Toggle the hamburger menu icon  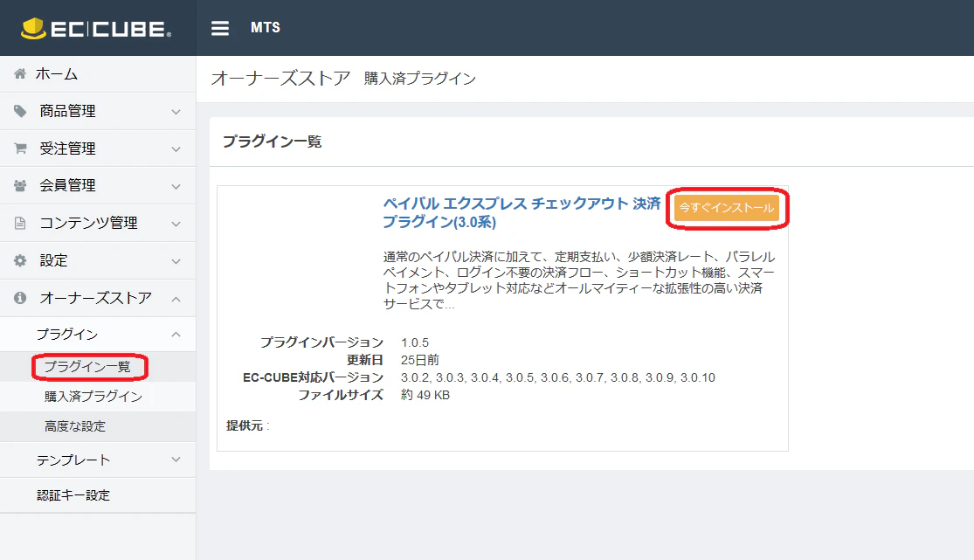coord(220,28)
